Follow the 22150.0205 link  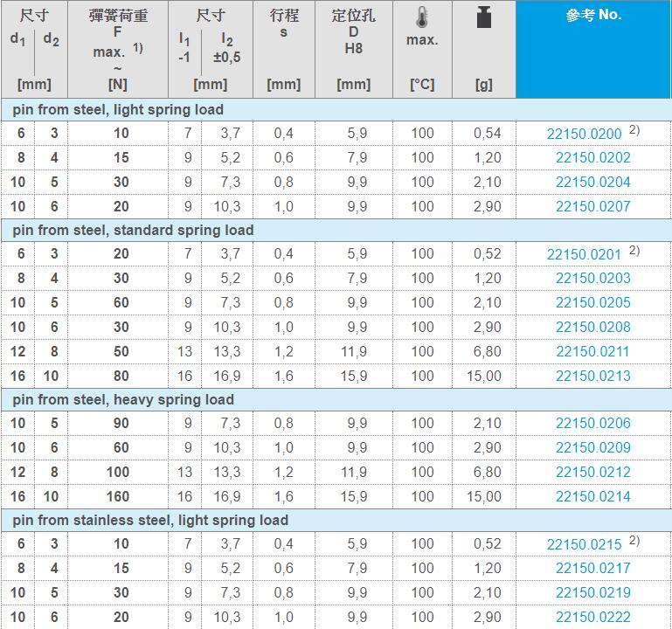click(x=592, y=303)
